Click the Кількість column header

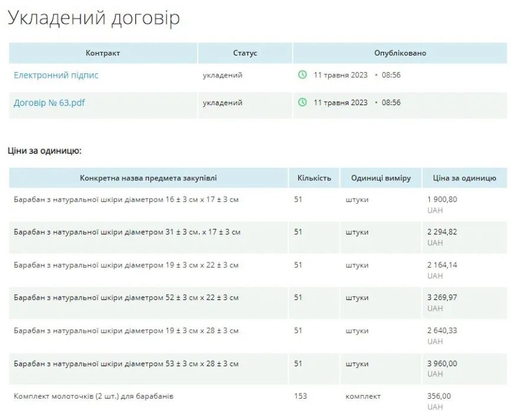(314, 178)
